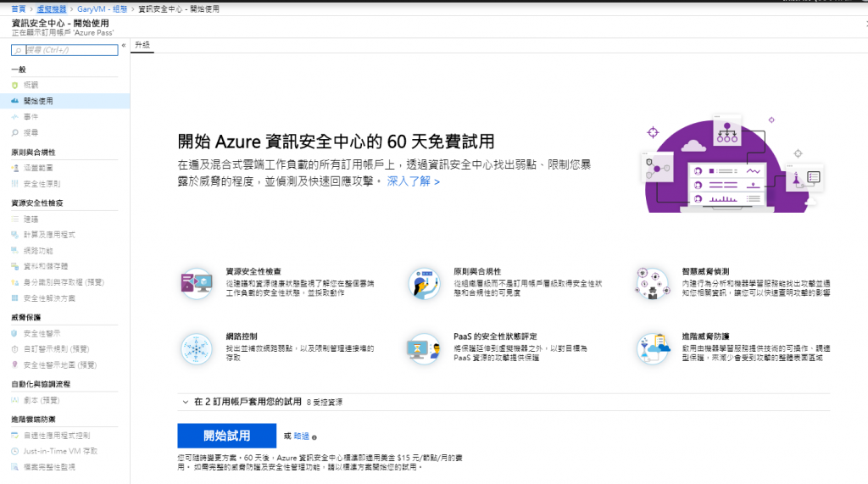The image size is (868, 484).
Task: Click the icon beside 檔案完整性監視
Action: click(15, 467)
